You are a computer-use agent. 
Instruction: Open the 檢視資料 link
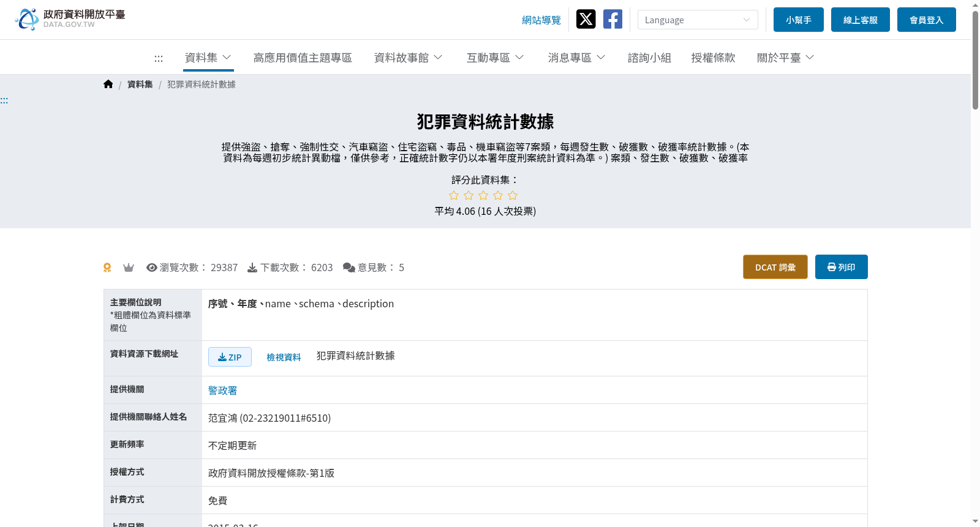click(x=284, y=357)
